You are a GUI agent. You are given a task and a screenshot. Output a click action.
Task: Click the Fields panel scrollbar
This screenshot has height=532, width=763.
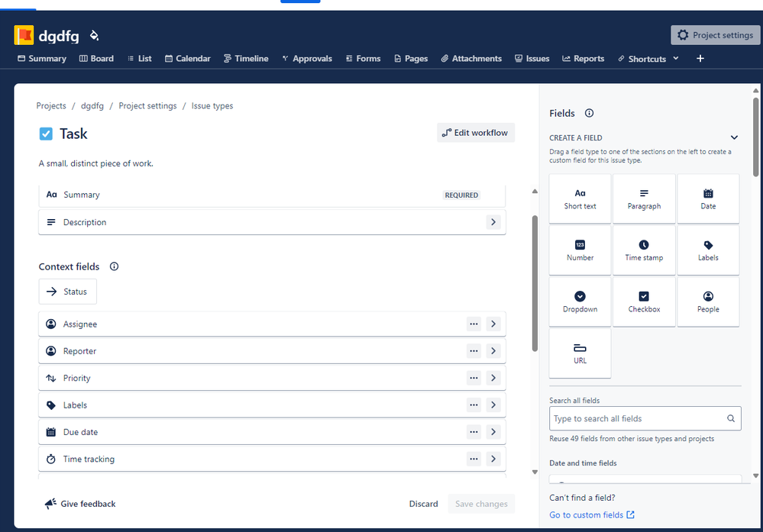tap(755, 137)
